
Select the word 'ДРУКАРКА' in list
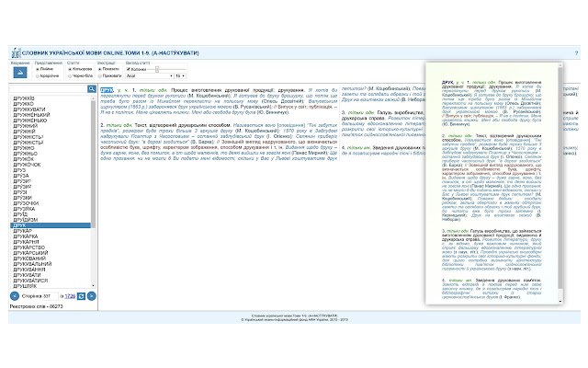[x=26, y=236]
